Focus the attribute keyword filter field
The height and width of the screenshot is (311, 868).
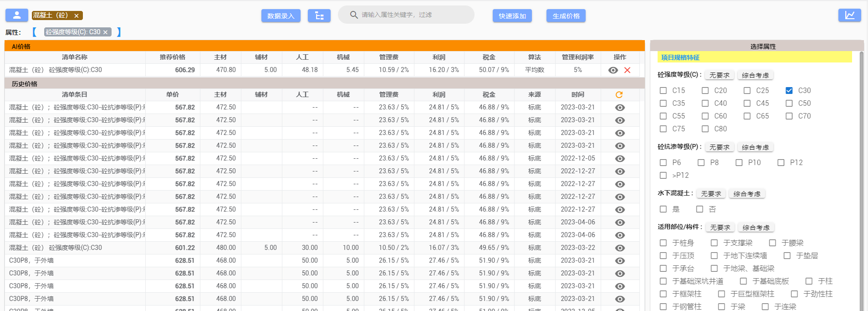tap(406, 15)
